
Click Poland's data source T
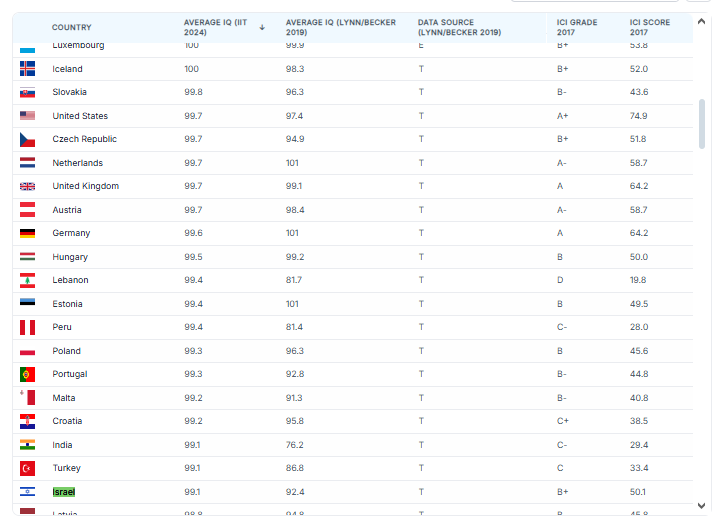pos(421,351)
